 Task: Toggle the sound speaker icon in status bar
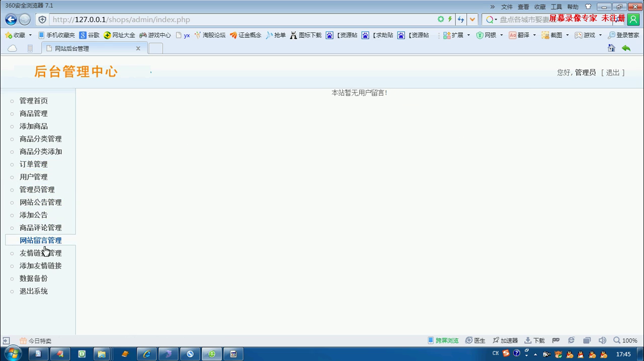[x=602, y=340]
